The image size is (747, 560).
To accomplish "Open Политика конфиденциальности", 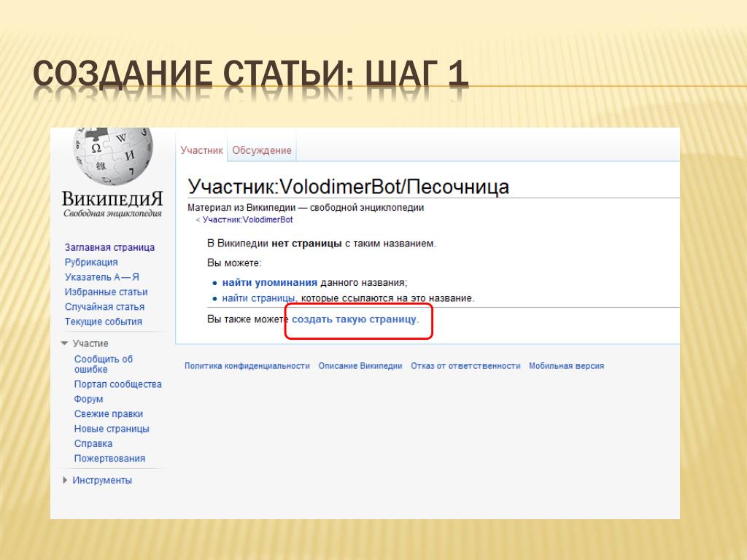I will 247,366.
